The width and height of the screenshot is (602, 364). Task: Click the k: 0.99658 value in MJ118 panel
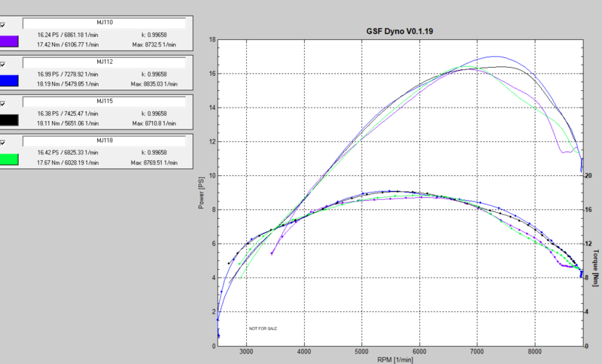pyautogui.click(x=154, y=152)
